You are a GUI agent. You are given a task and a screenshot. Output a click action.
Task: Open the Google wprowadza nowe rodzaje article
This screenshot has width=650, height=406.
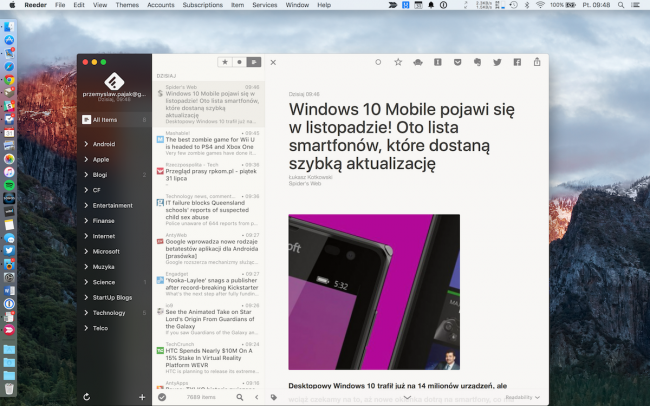[209, 249]
